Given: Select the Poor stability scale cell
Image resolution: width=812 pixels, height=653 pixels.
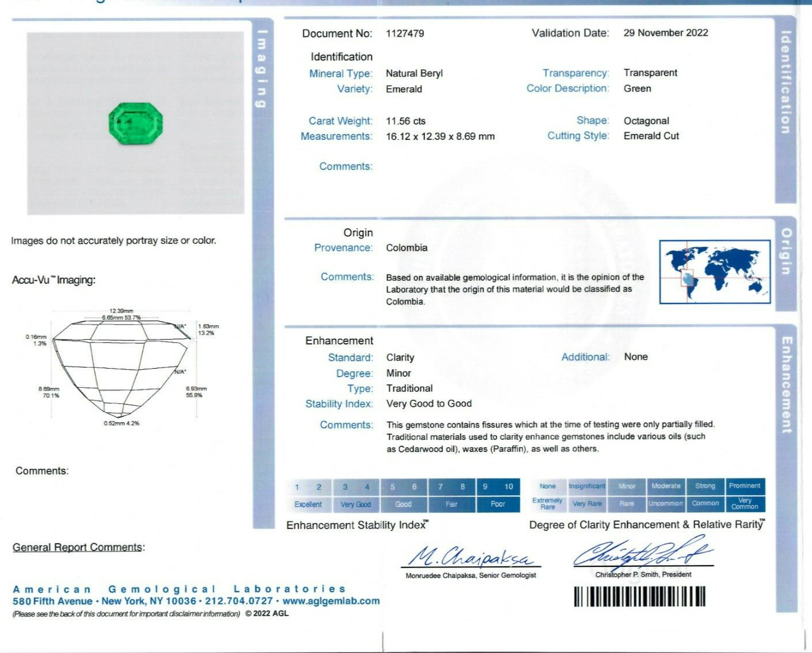Looking at the screenshot, I should [x=498, y=504].
